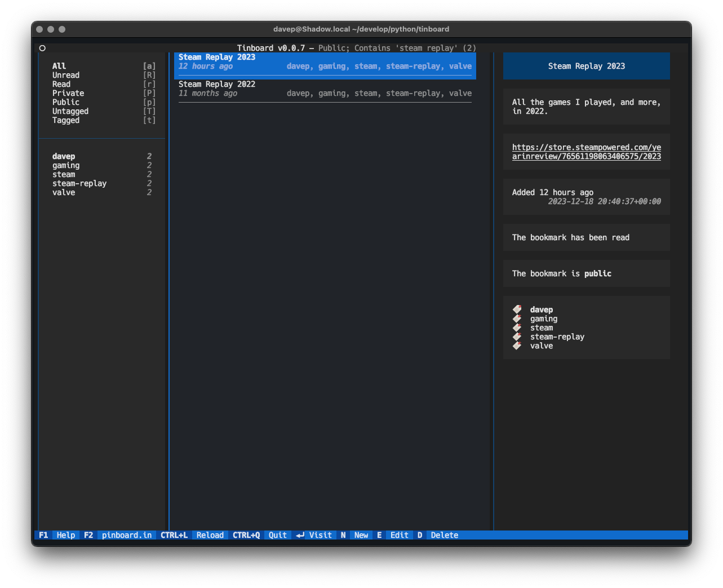Click Help in the footer bar

[x=66, y=535]
